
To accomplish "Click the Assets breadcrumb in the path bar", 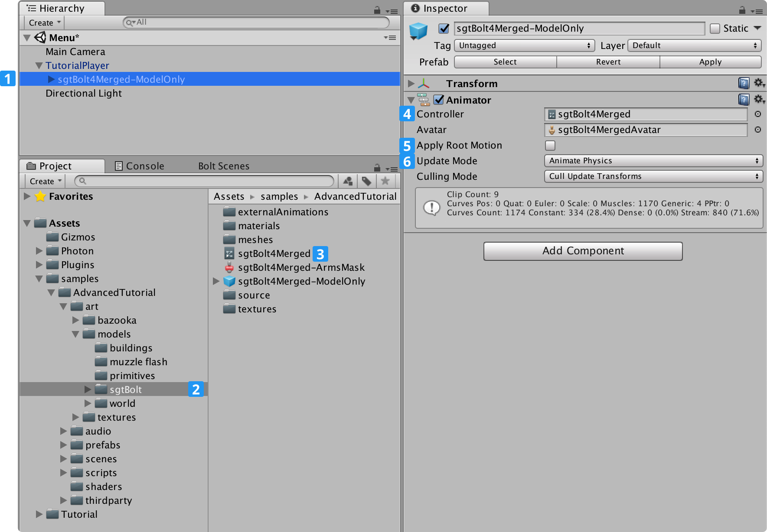I will (229, 196).
